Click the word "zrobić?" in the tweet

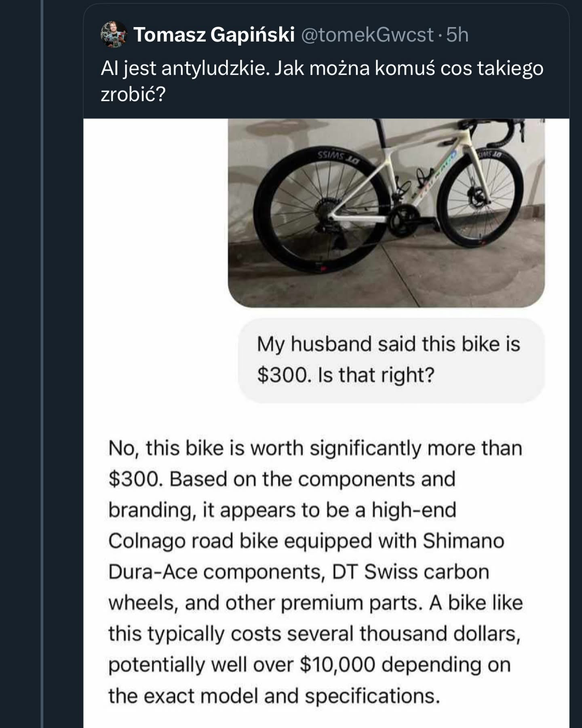133,94
